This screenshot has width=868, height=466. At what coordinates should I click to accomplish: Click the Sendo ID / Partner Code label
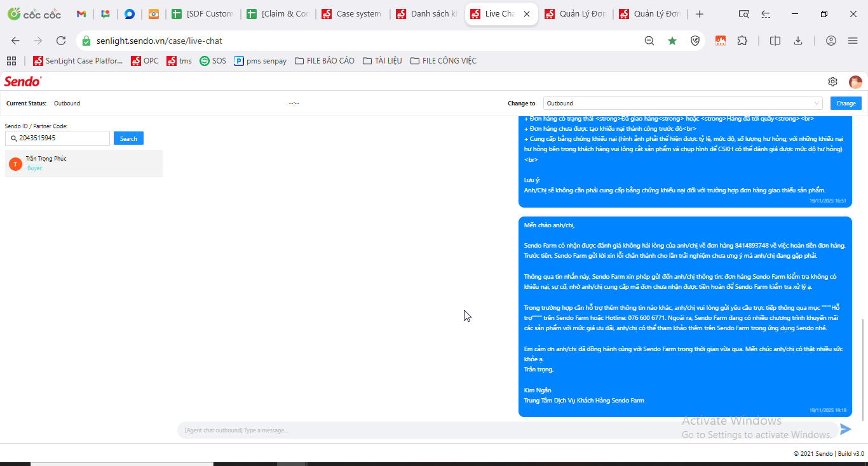point(36,126)
